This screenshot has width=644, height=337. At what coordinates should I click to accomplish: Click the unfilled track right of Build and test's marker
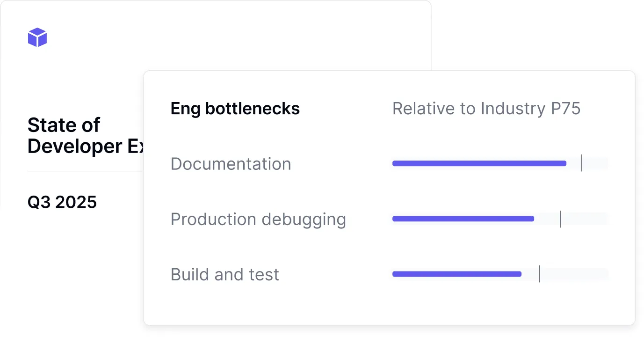pos(574,274)
